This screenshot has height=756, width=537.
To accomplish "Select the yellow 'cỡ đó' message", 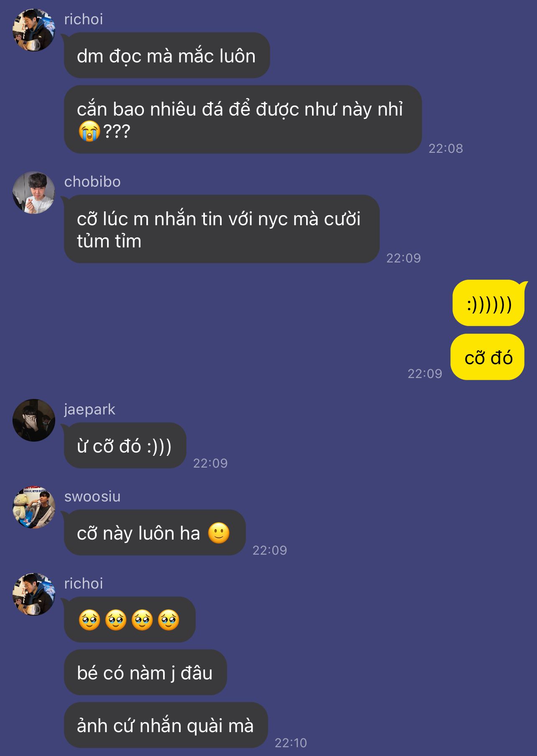I will point(488,357).
